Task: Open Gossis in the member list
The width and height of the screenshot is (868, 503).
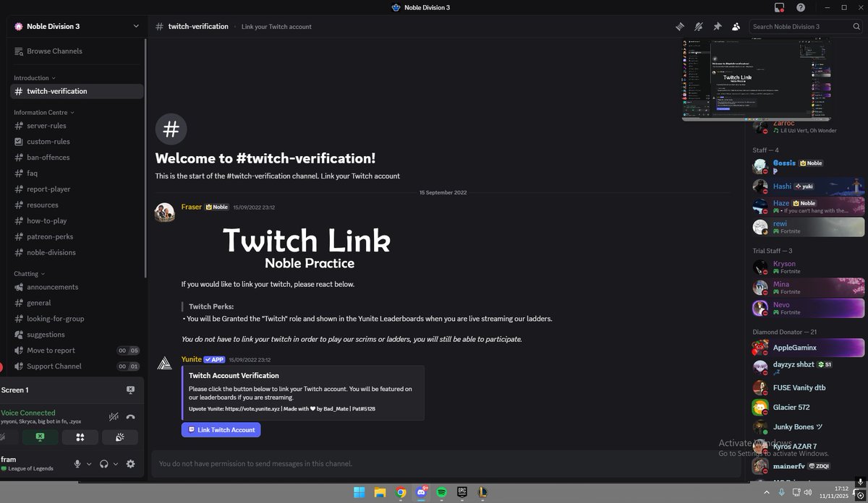Action: coord(808,166)
